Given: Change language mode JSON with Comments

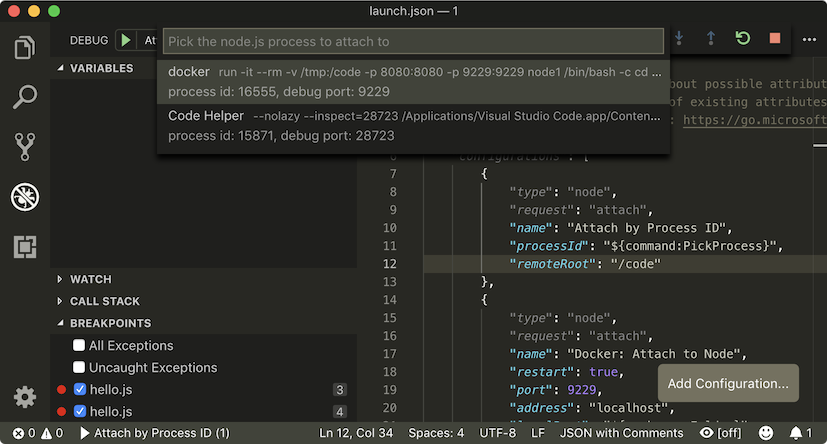Looking at the screenshot, I should (x=621, y=433).
